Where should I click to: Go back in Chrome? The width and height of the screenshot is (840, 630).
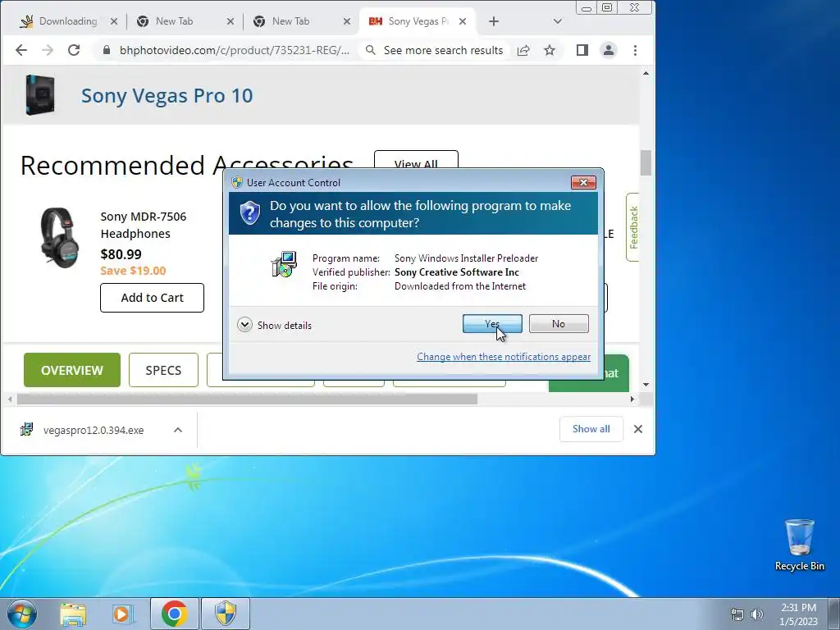tap(21, 50)
